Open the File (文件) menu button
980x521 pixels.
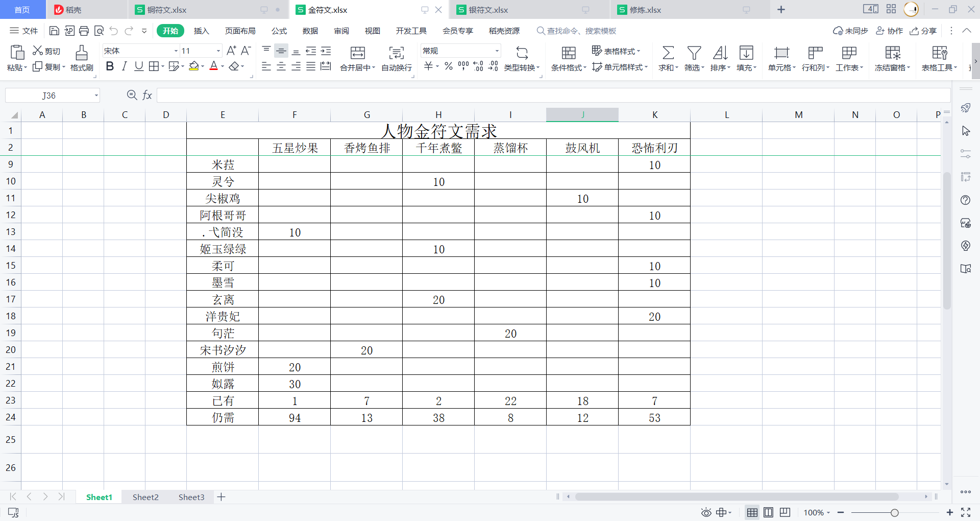24,31
